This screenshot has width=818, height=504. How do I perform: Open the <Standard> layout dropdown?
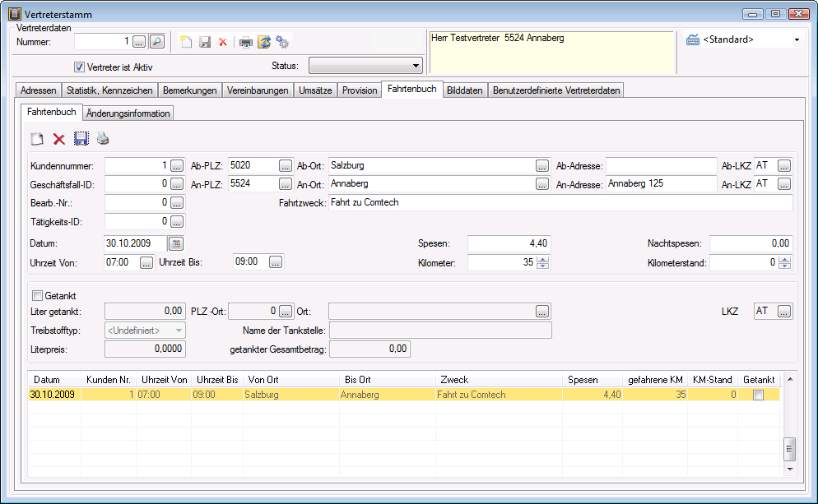pyautogui.click(x=797, y=39)
